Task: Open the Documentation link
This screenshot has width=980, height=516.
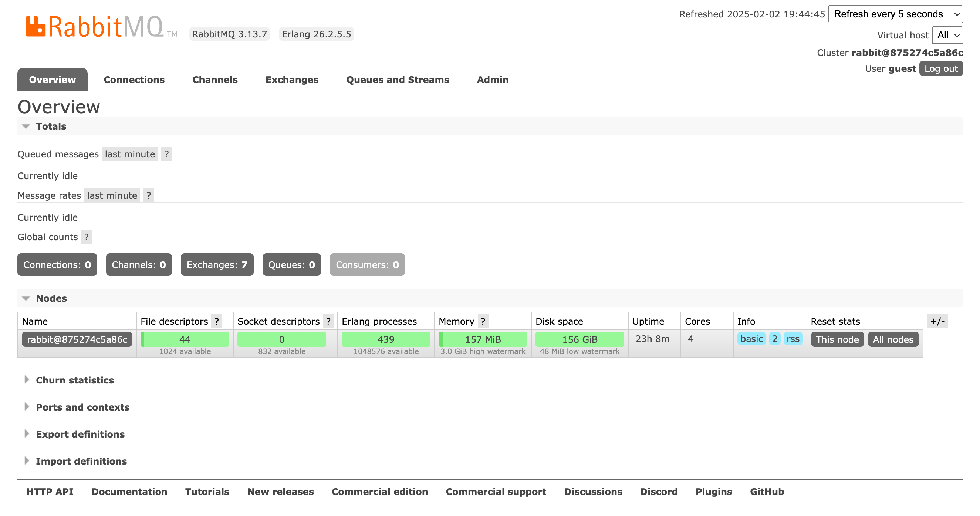Action: [x=129, y=492]
